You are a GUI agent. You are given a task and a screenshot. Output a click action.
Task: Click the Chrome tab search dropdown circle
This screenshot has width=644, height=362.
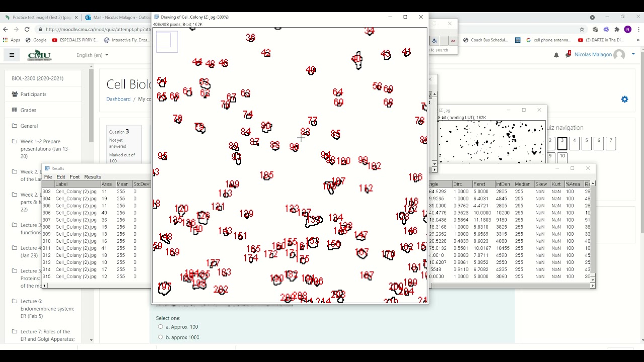[592, 17]
